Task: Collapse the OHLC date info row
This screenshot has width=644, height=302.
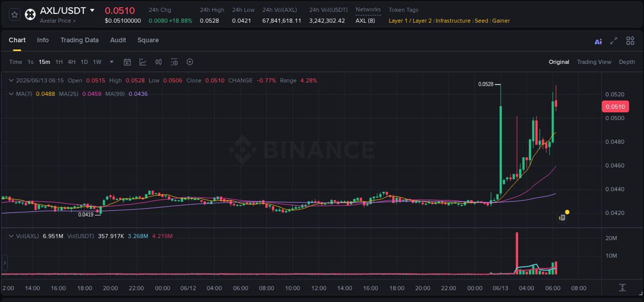Action: click(11, 80)
